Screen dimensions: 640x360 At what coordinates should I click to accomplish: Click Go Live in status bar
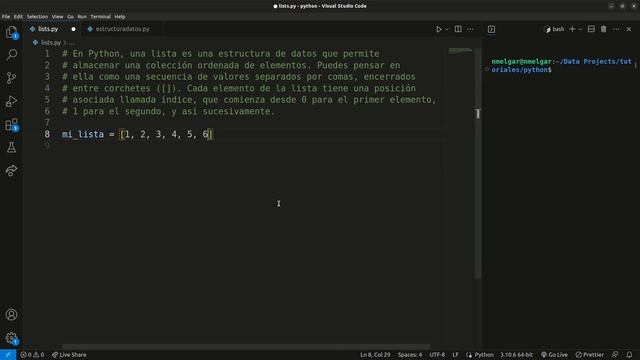tap(554, 355)
